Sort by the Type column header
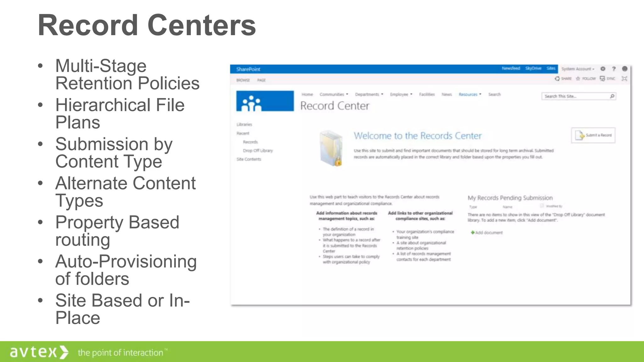The width and height of the screenshot is (644, 362). point(473,207)
